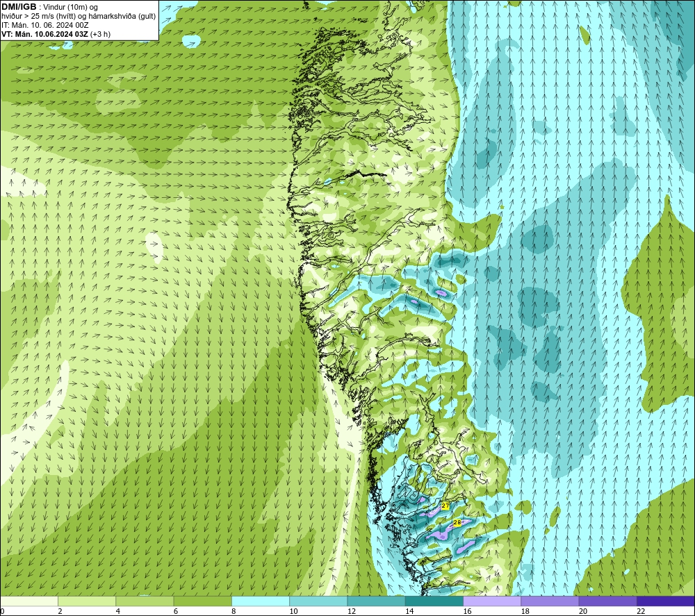Click the 6–8 m/s darker green swatch
This screenshot has width=695, height=616.
click(x=202, y=601)
